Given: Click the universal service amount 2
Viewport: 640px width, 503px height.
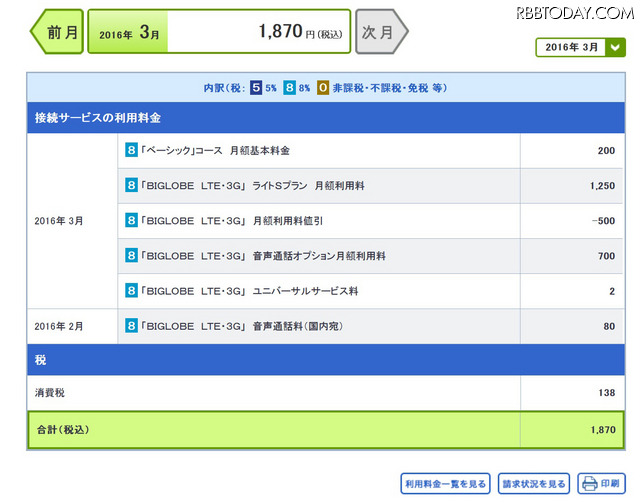Looking at the screenshot, I should point(612,291).
